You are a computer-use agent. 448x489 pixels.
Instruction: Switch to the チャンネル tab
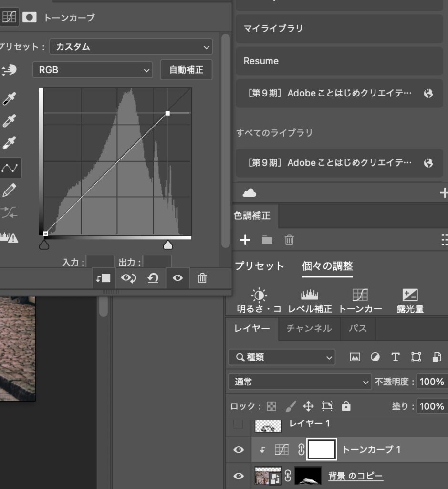(309, 328)
